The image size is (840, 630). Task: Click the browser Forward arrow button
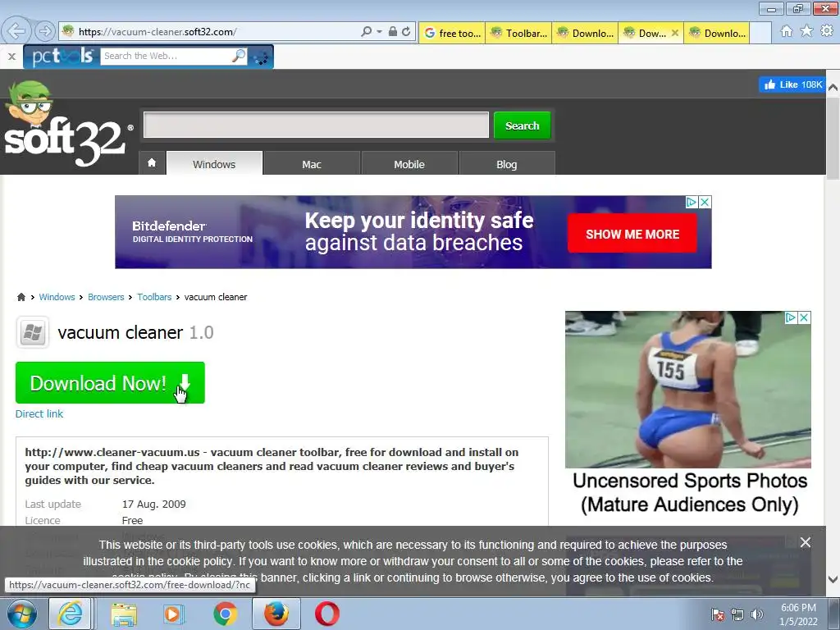coord(45,31)
